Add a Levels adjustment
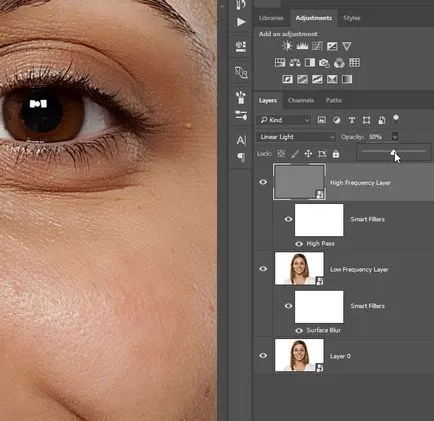Image resolution: width=434 pixels, height=421 pixels. coord(302,46)
